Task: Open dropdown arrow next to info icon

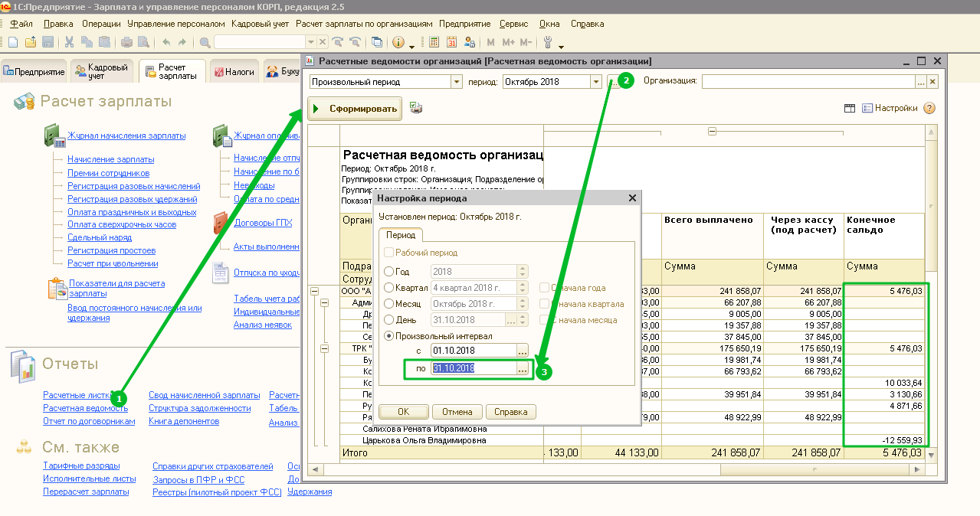Action: coord(412,46)
